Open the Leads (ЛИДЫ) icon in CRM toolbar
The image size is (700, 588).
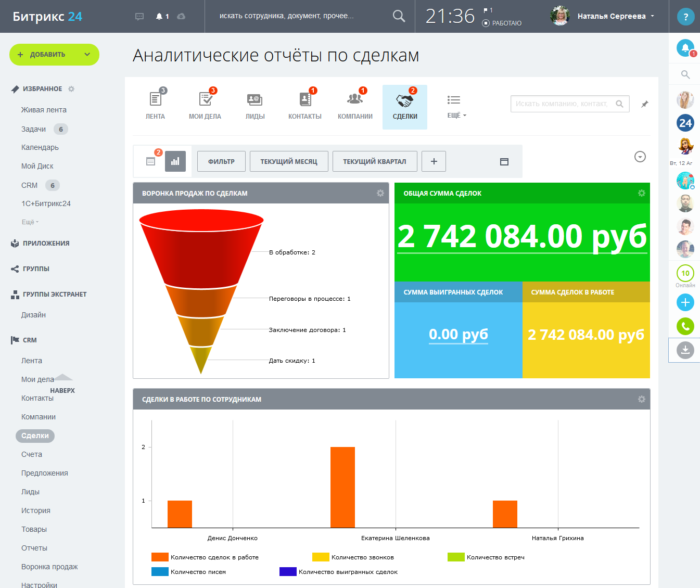click(254, 100)
